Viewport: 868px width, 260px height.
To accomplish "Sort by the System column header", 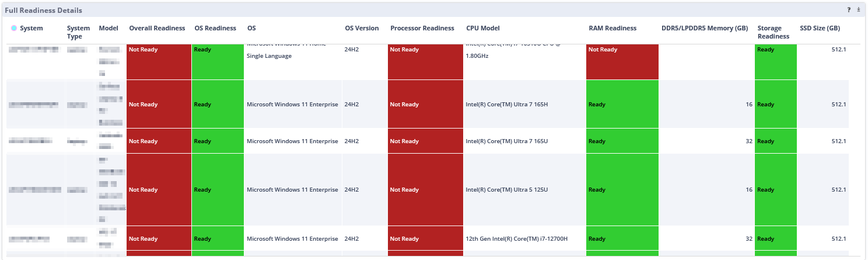I will (31, 28).
